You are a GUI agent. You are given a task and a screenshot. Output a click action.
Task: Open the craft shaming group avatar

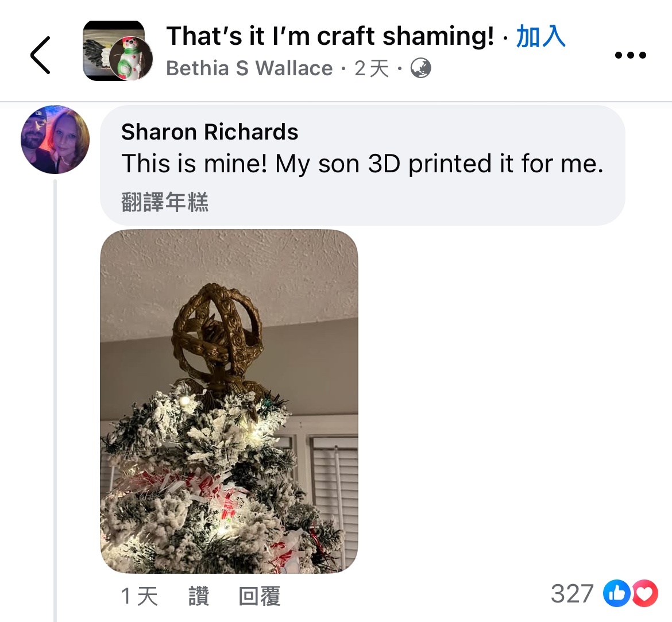[114, 51]
